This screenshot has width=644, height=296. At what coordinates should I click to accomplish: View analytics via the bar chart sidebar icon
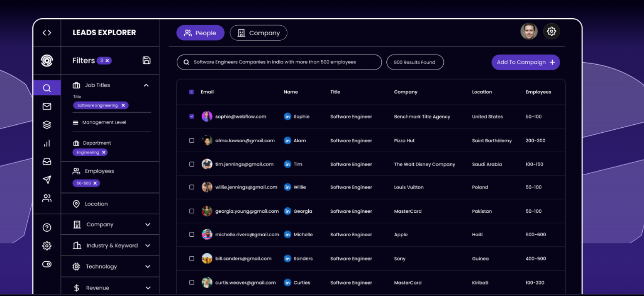(47, 143)
